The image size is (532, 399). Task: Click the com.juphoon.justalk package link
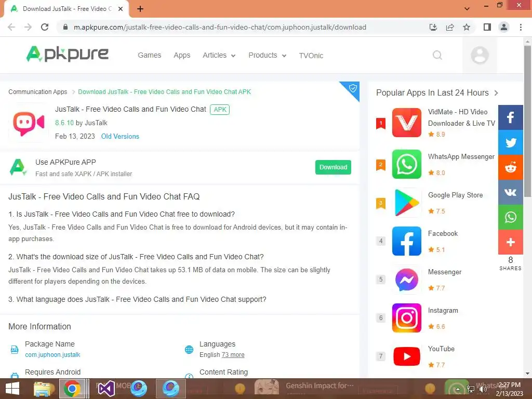[x=52, y=355]
